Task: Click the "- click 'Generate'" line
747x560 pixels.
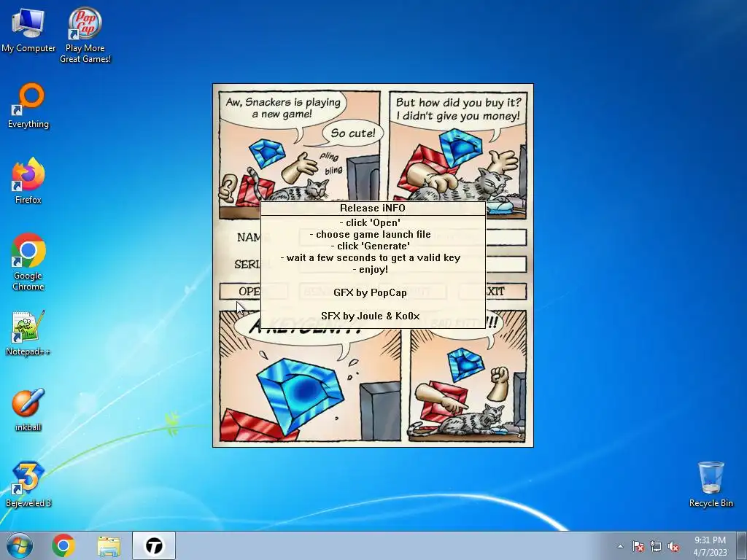Action: coord(370,246)
